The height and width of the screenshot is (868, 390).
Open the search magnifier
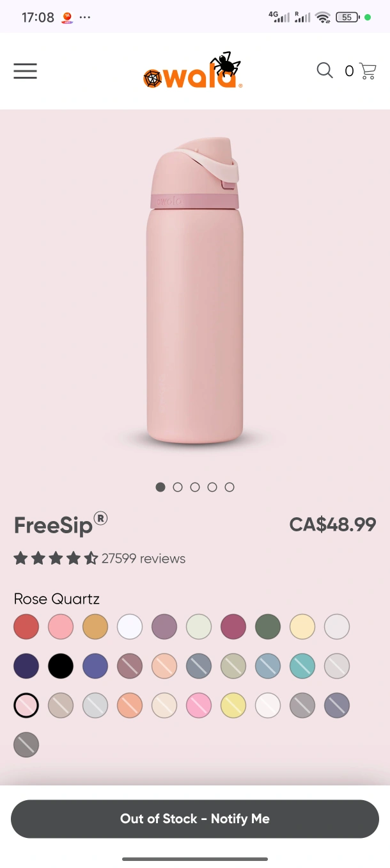(325, 70)
